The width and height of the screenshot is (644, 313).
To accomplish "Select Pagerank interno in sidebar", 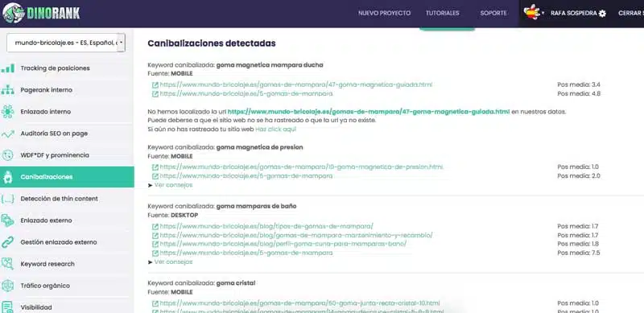I will (x=47, y=90).
